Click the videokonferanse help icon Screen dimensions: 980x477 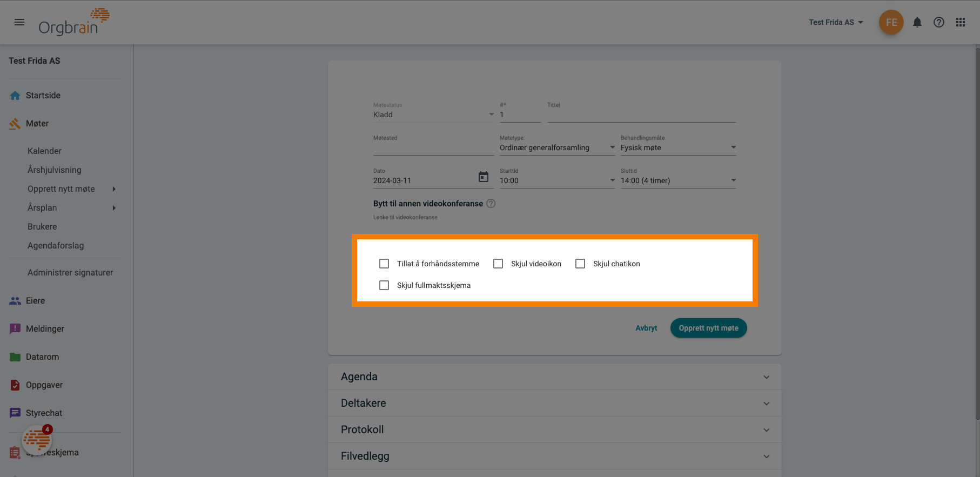(x=491, y=204)
